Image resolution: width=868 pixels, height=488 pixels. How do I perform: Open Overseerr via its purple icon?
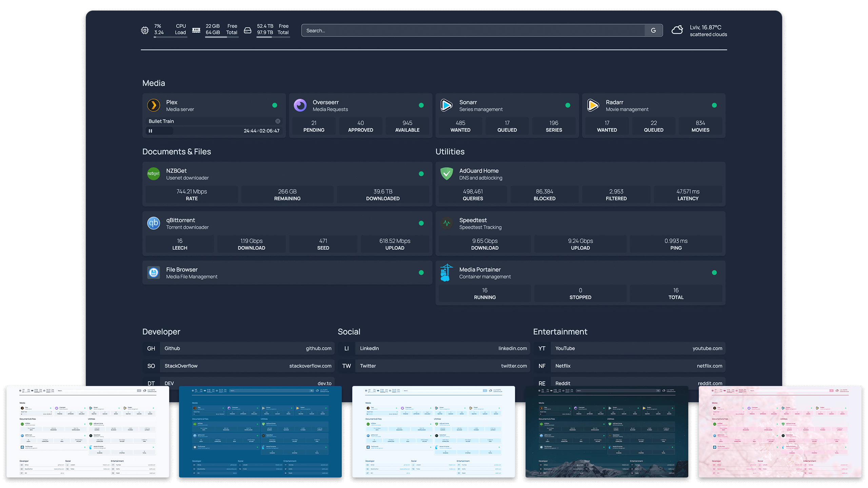coord(300,105)
